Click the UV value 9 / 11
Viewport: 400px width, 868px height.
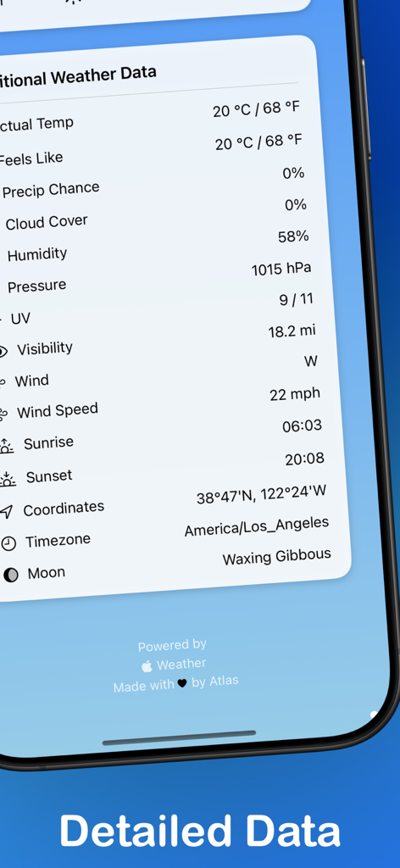coord(297,300)
